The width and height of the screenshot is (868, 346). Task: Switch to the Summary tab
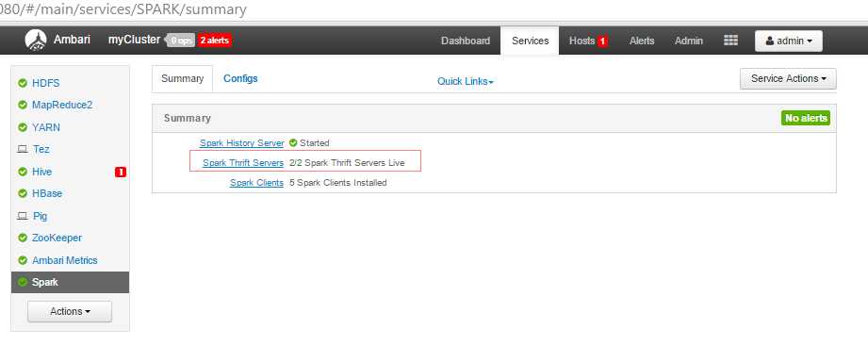182,78
